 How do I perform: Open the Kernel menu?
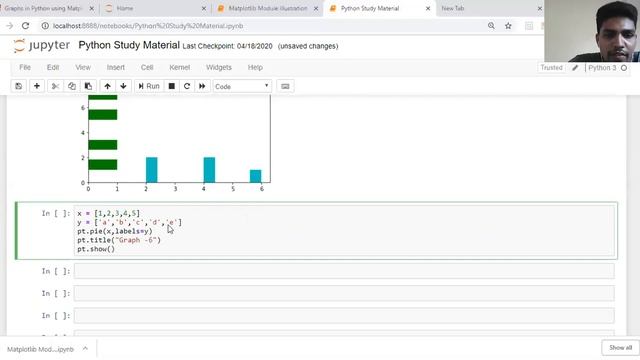(x=180, y=67)
